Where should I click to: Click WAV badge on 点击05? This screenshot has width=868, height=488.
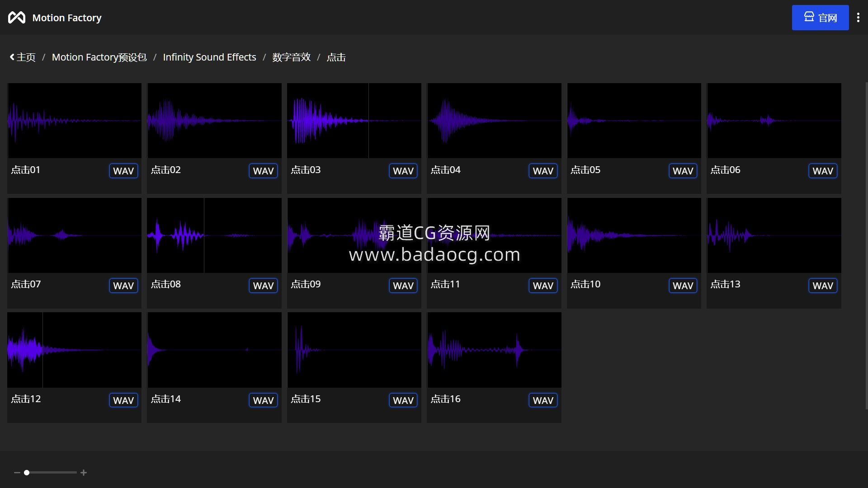click(683, 171)
